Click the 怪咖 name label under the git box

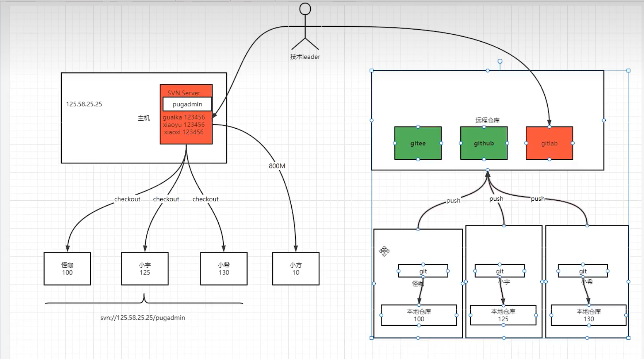(x=418, y=283)
